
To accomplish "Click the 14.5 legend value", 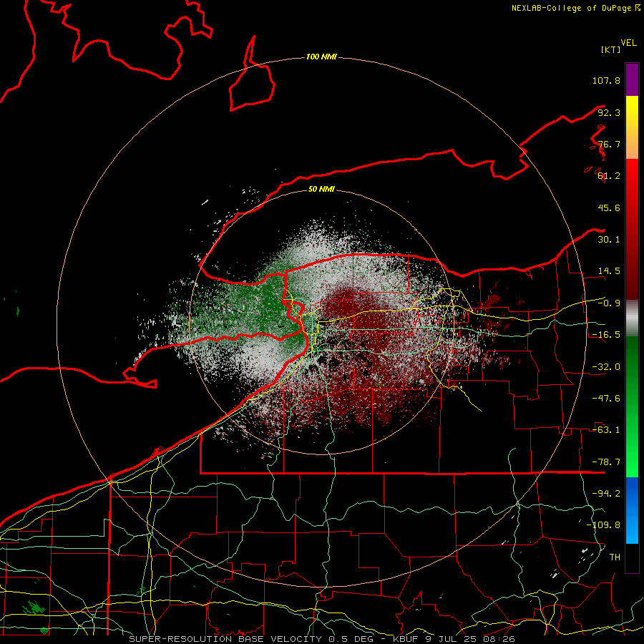I will coord(609,271).
